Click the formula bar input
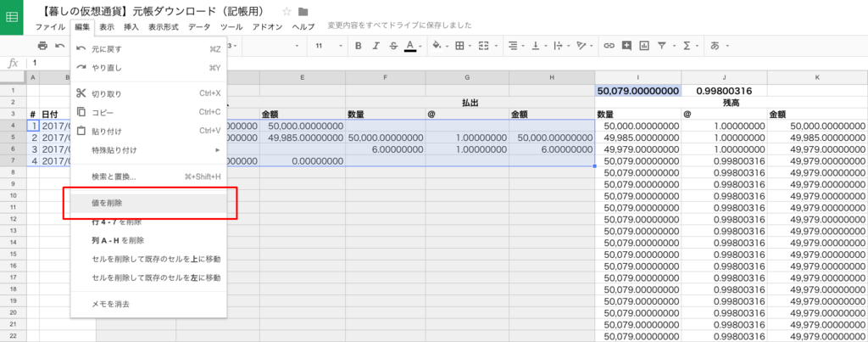 click(x=448, y=63)
